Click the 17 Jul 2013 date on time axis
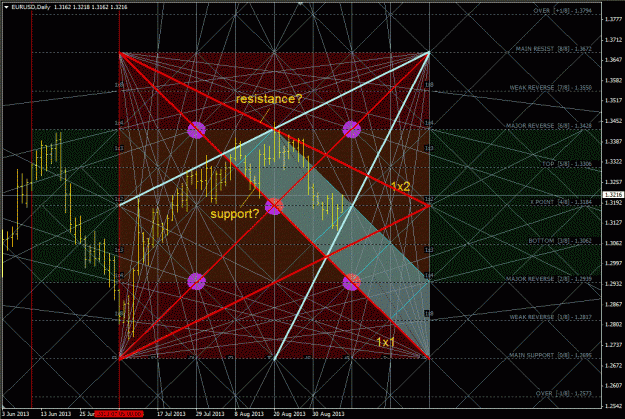This screenshot has width=625, height=419. (171, 414)
